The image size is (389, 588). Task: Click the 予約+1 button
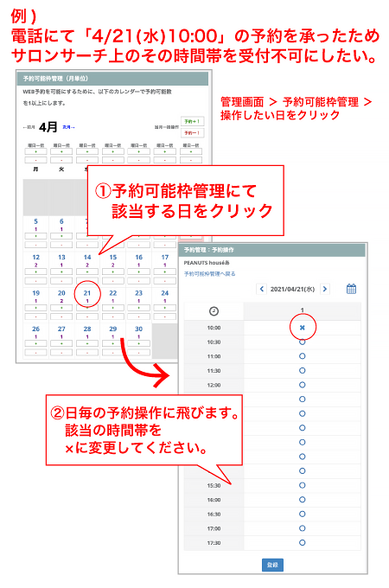click(192, 121)
